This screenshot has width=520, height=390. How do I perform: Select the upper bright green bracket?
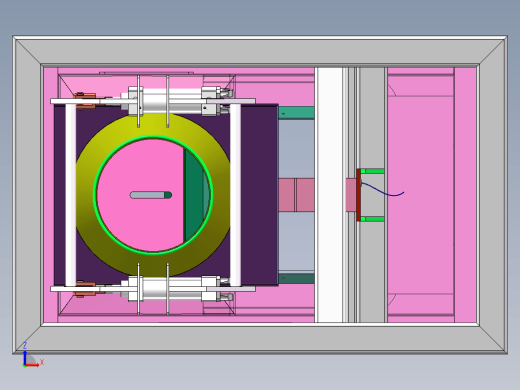372,171
